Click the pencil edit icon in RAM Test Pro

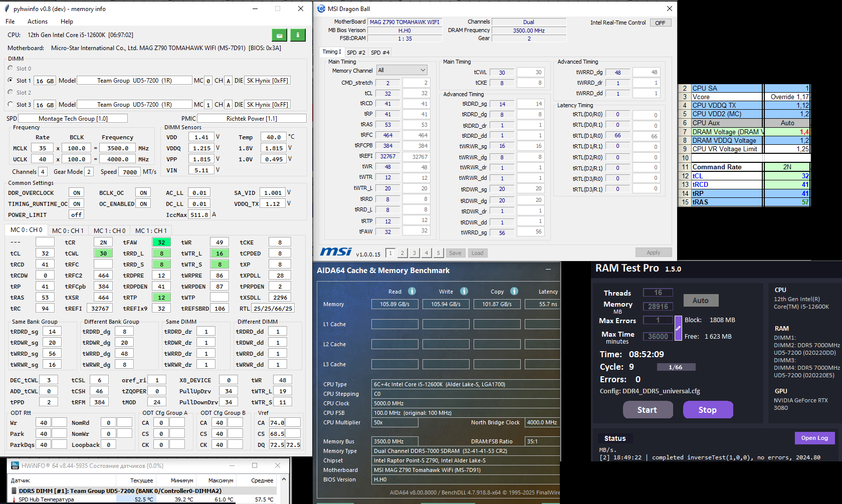tap(678, 328)
